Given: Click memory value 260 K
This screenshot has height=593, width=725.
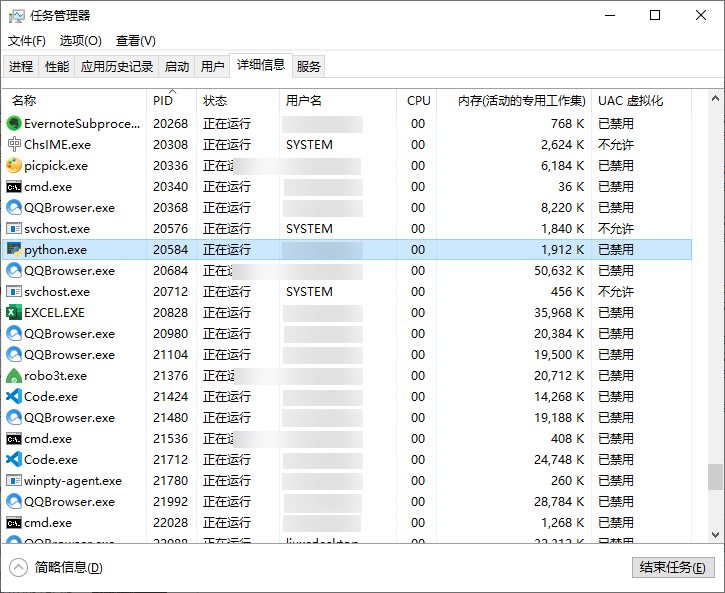Looking at the screenshot, I should 567,481.
